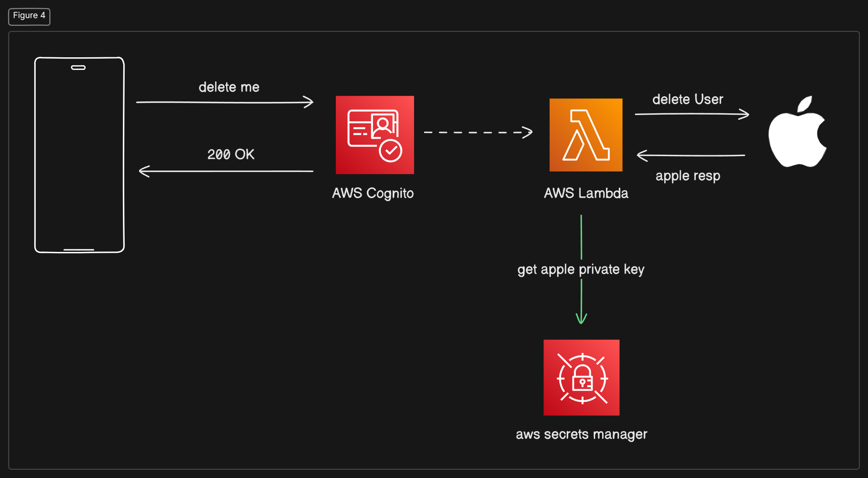The height and width of the screenshot is (478, 868).
Task: Select the AWS Secrets Manager lock icon
Action: click(582, 377)
